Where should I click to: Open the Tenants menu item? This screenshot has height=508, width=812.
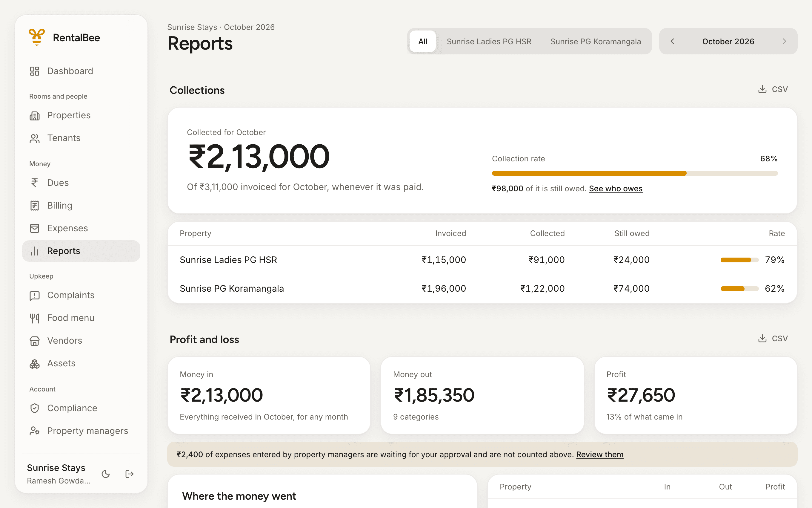[81, 138]
